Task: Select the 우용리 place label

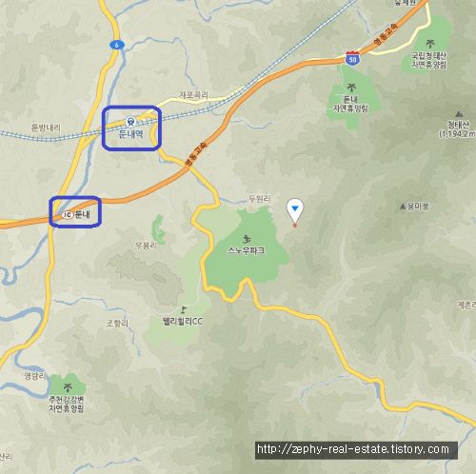Action: point(146,246)
